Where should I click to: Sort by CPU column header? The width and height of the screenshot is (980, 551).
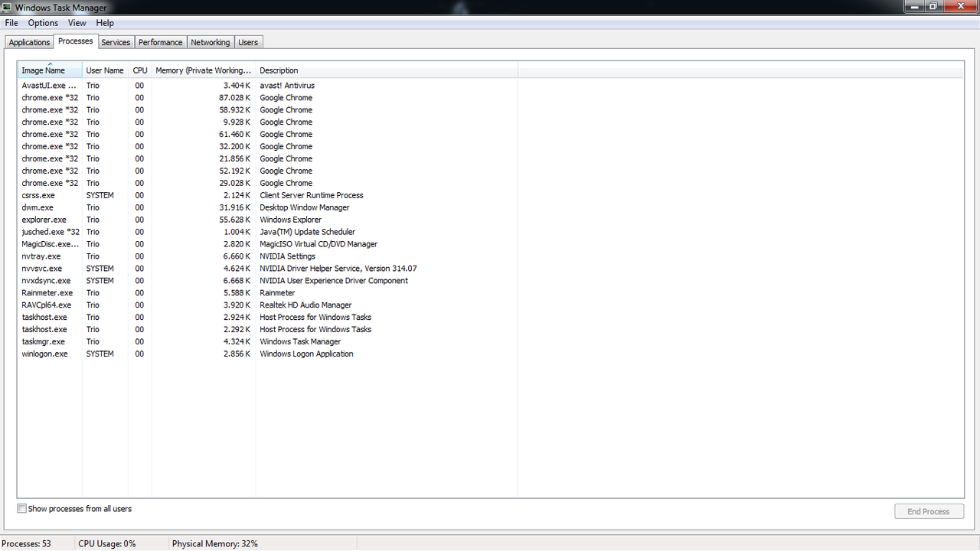(x=140, y=70)
